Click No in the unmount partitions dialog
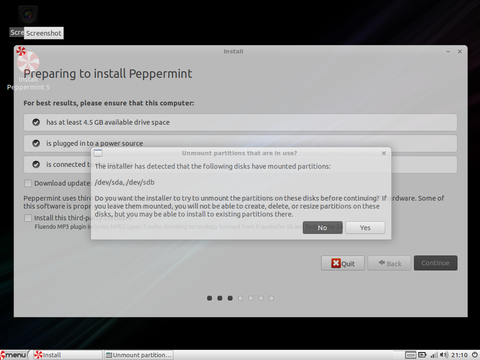Image resolution: width=480 pixels, height=360 pixels. [x=322, y=228]
